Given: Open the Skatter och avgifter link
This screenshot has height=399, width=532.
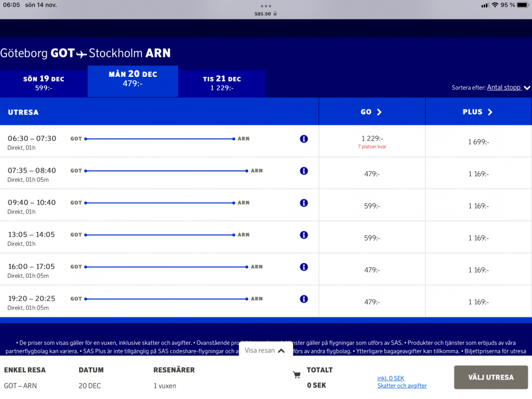Looking at the screenshot, I should click(x=402, y=386).
